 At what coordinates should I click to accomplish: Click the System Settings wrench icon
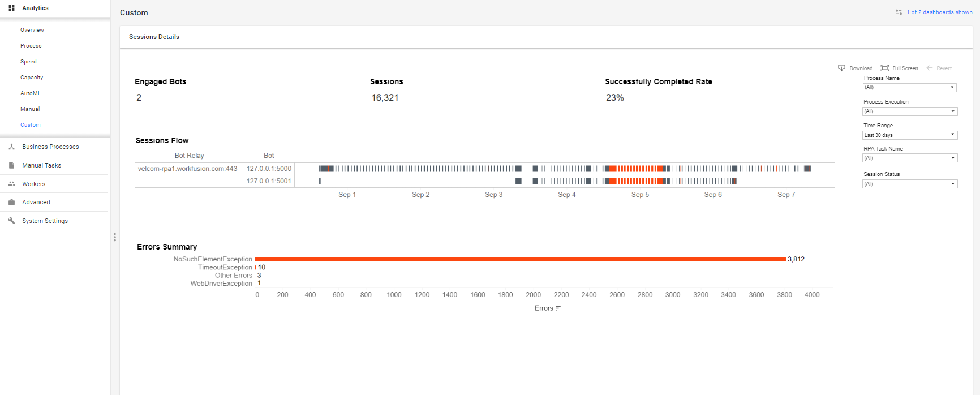coord(11,221)
